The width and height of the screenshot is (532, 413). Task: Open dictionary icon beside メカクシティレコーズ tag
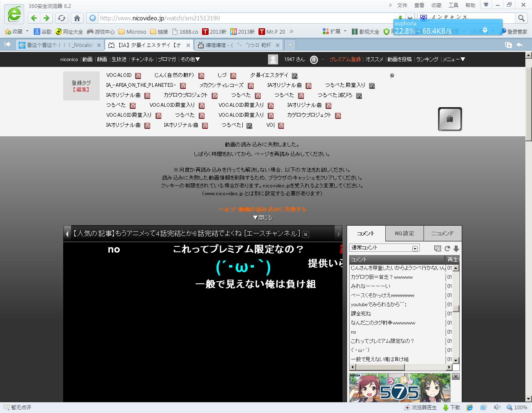[251, 86]
